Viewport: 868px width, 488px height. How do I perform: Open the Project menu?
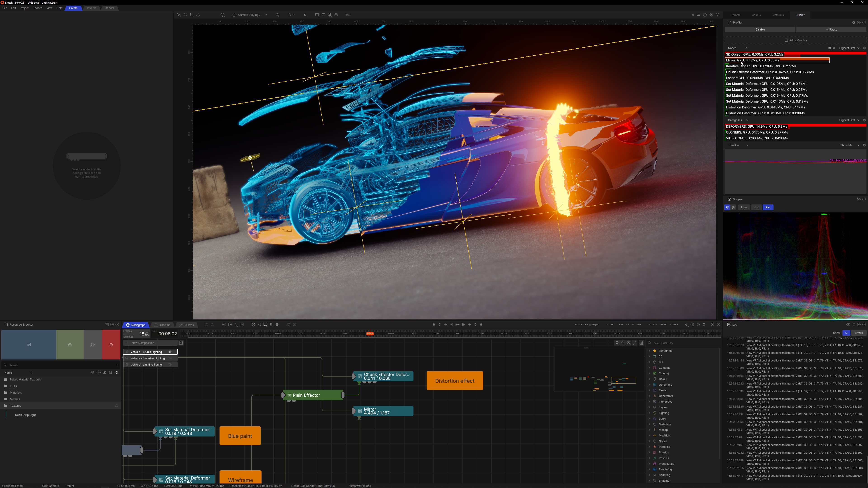[x=24, y=8]
